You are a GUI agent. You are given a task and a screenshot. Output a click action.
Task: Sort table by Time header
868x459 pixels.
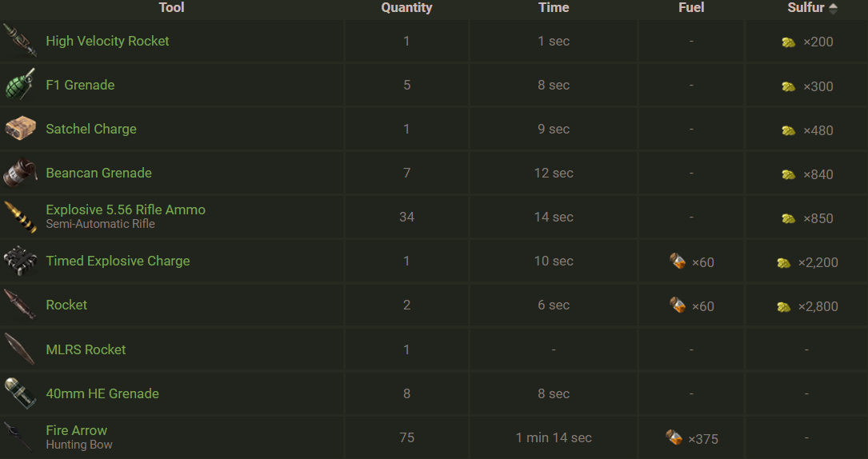(554, 8)
